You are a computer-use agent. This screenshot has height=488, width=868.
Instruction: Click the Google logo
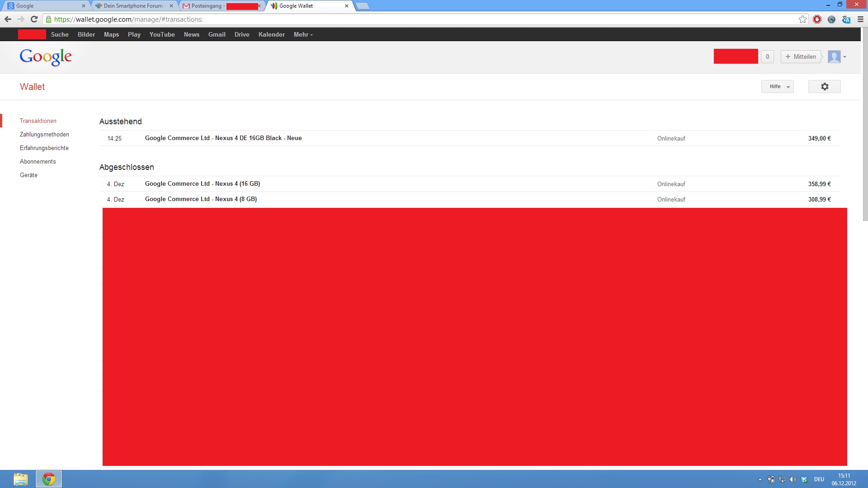[46, 57]
